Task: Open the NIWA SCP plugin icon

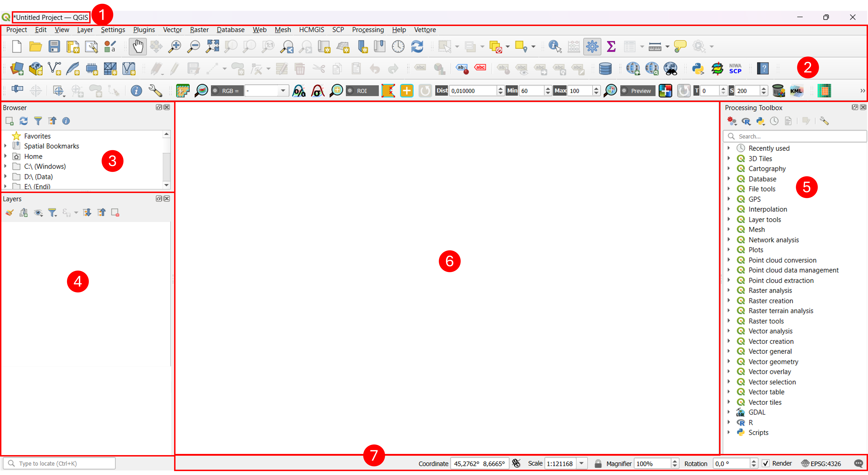Action: tap(735, 69)
